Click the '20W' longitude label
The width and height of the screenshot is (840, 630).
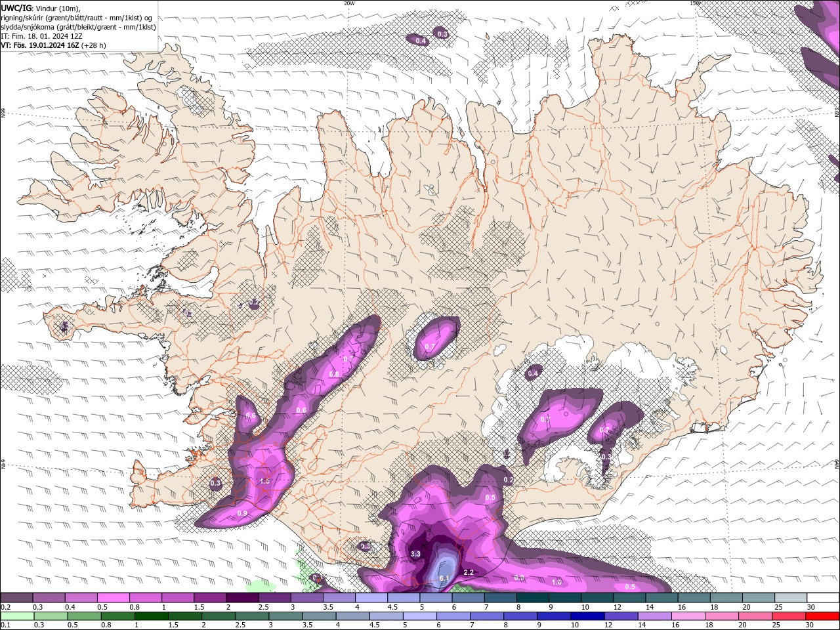(349, 3)
